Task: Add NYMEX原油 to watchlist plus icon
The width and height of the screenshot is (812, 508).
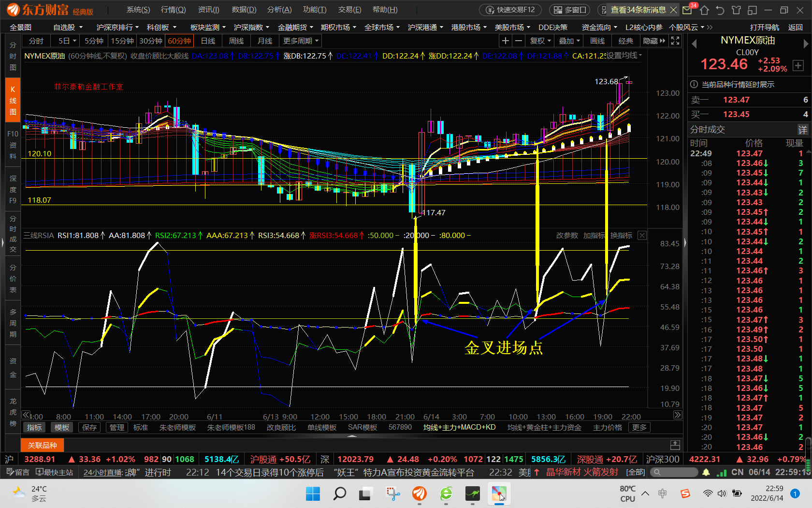Action: 798,65
